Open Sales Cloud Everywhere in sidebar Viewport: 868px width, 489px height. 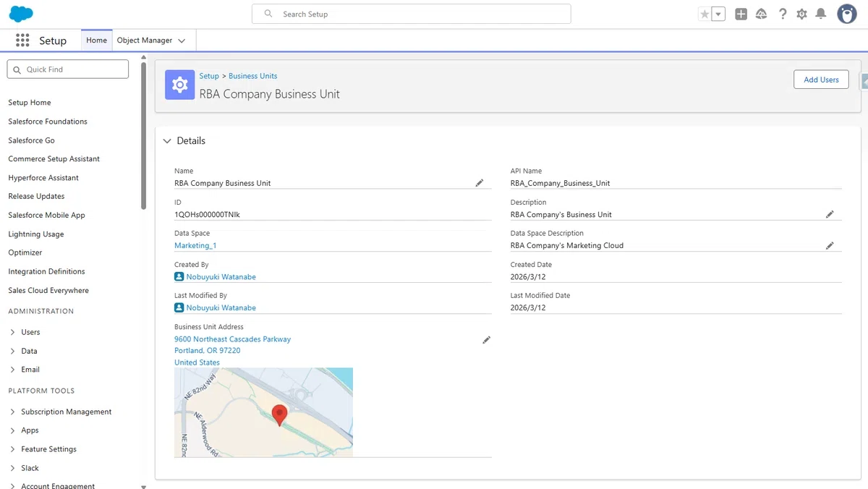48,291
